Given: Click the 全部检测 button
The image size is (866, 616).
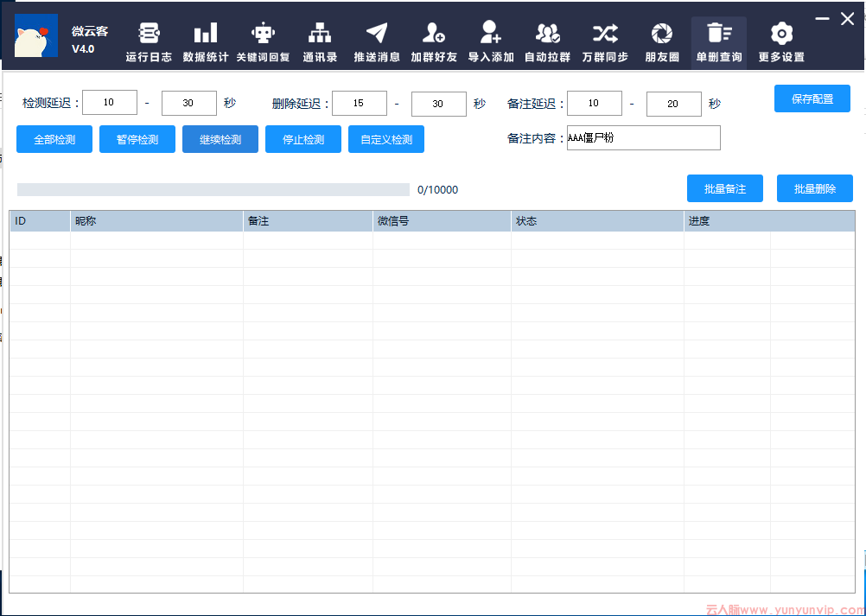Looking at the screenshot, I should pos(54,139).
